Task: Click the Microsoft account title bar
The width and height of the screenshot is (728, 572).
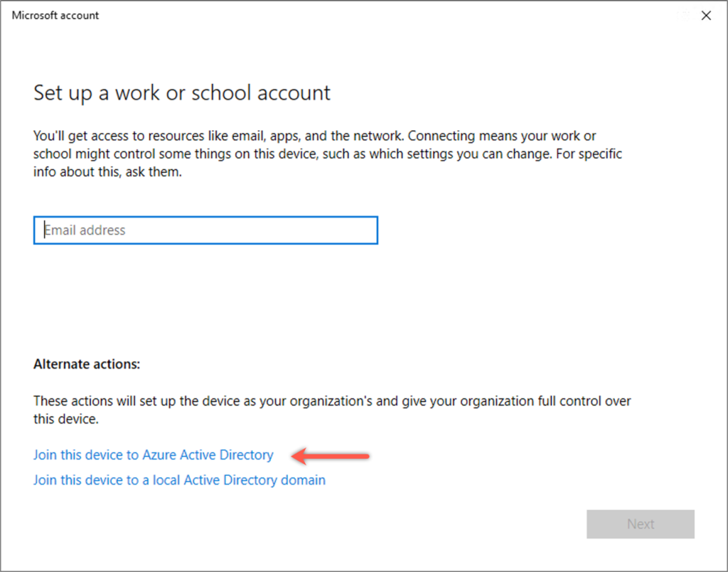Action: point(55,15)
